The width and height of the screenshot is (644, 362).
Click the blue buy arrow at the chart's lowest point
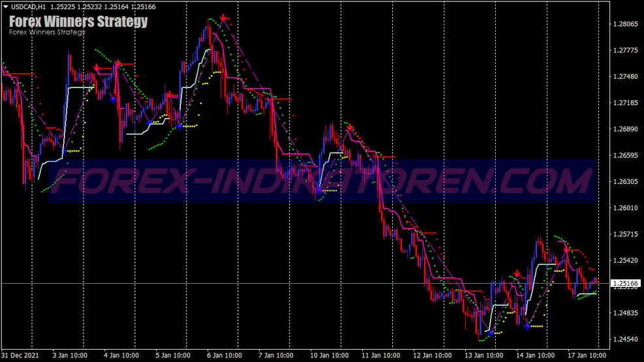pos(491,333)
